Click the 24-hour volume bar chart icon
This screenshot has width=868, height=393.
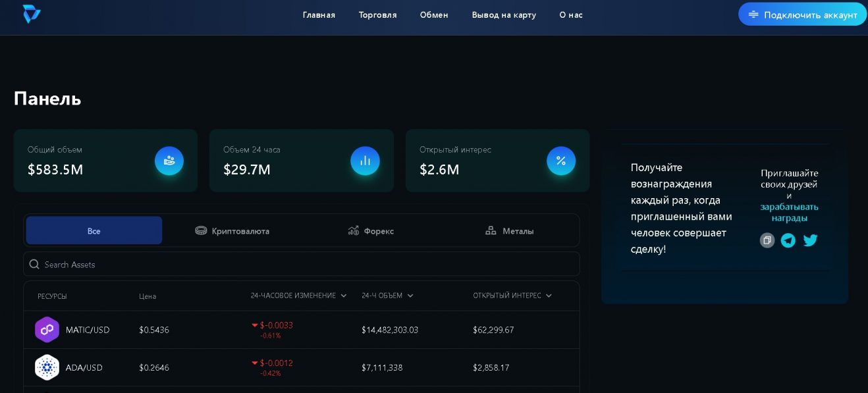365,161
